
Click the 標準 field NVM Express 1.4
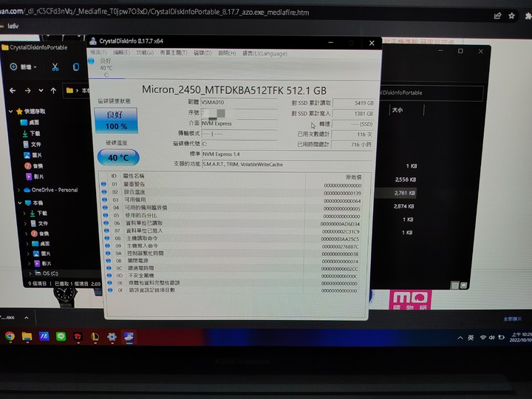pos(287,154)
